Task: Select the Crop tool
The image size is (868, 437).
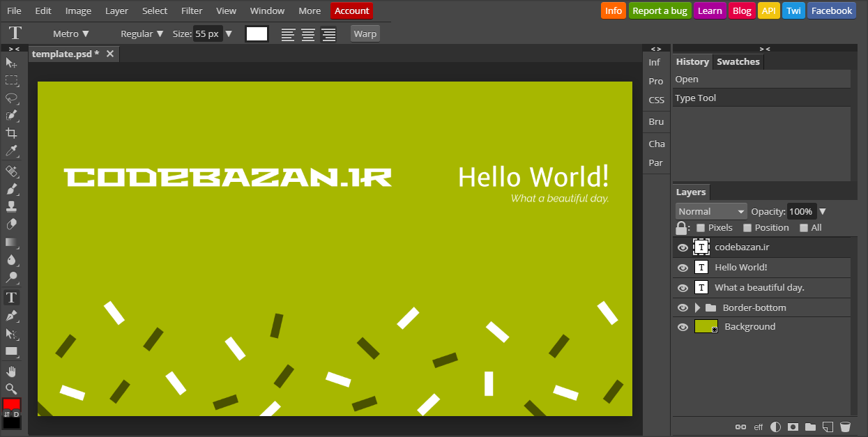Action: 12,133
